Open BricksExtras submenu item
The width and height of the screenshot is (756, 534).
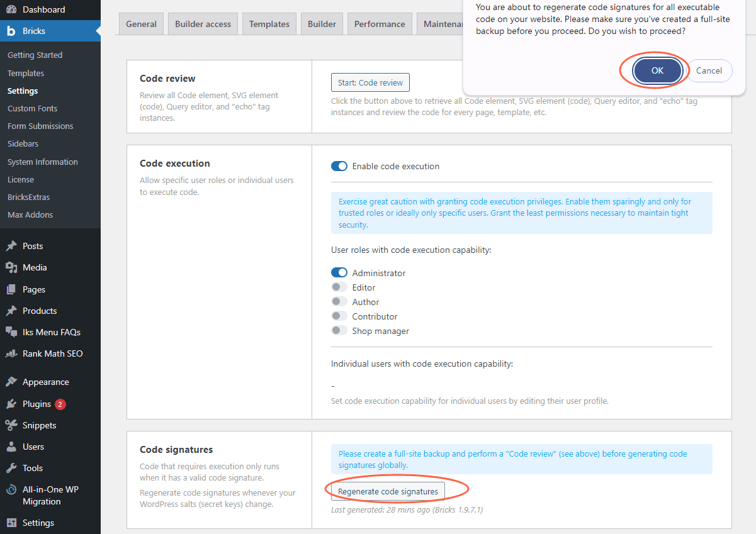28,197
